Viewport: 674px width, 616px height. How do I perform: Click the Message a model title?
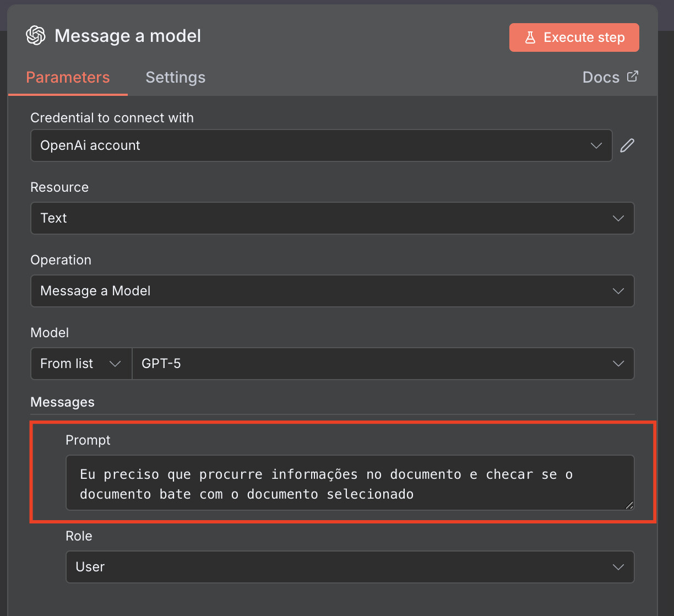[128, 36]
